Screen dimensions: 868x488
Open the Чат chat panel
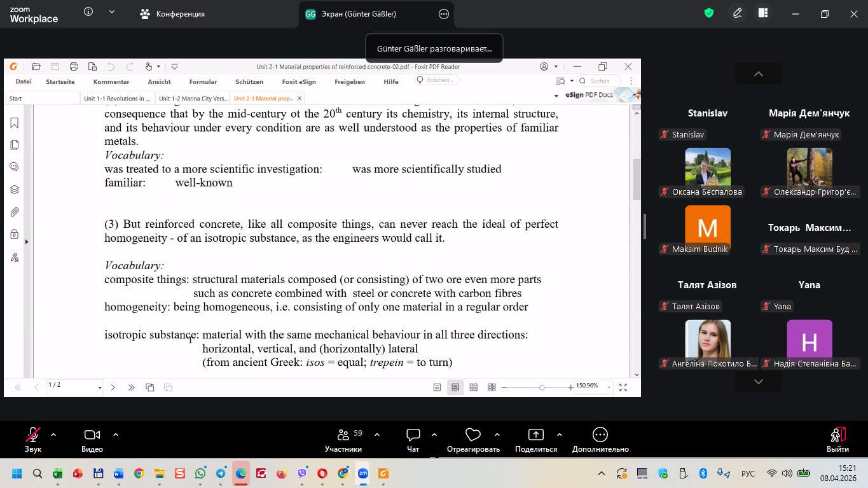(x=413, y=439)
